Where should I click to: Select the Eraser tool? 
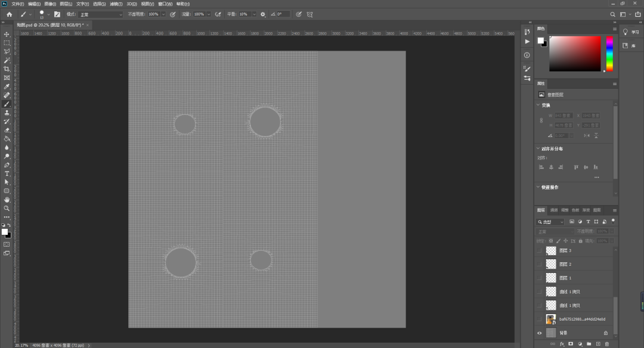[7, 130]
